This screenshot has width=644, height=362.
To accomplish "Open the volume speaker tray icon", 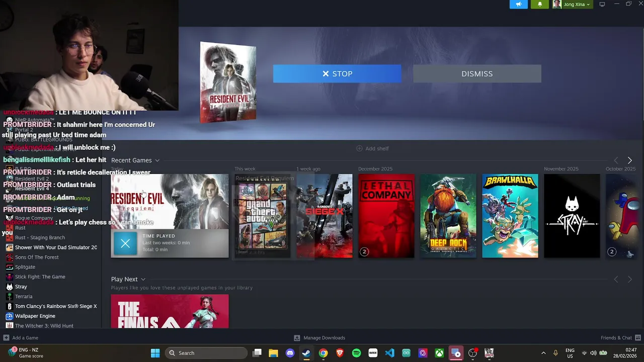I will click(593, 353).
